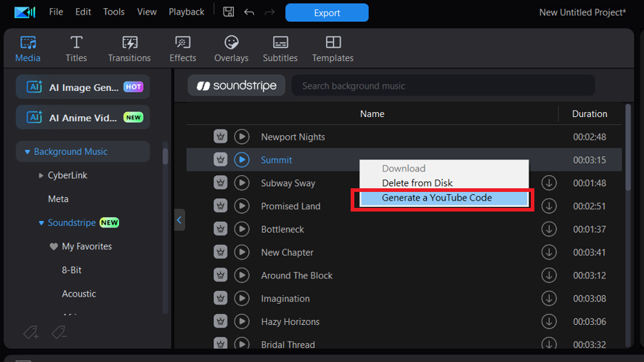Download the Imagination track
Image resolution: width=644 pixels, height=362 pixels.
pyautogui.click(x=549, y=298)
